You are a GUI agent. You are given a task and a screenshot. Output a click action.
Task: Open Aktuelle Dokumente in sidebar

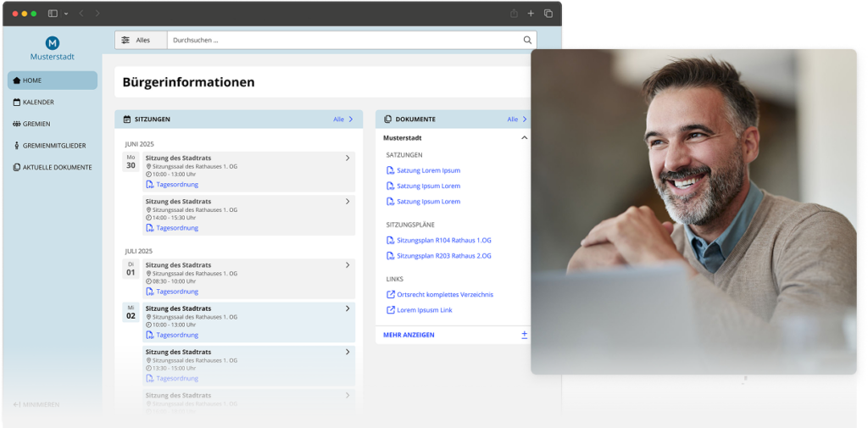57,167
